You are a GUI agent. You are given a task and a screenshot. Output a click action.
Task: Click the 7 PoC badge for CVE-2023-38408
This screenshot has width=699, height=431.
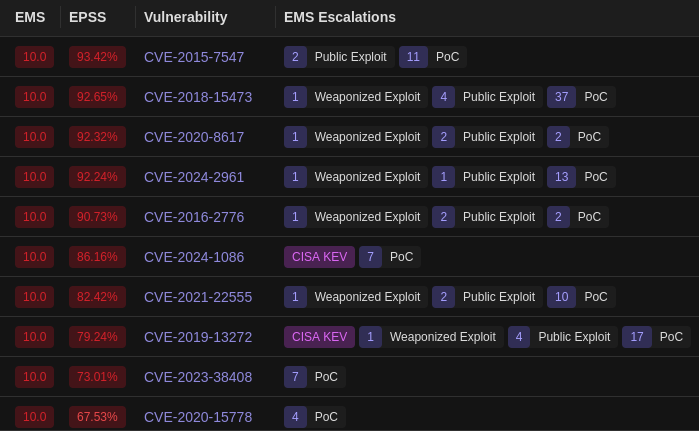pyautogui.click(x=315, y=377)
